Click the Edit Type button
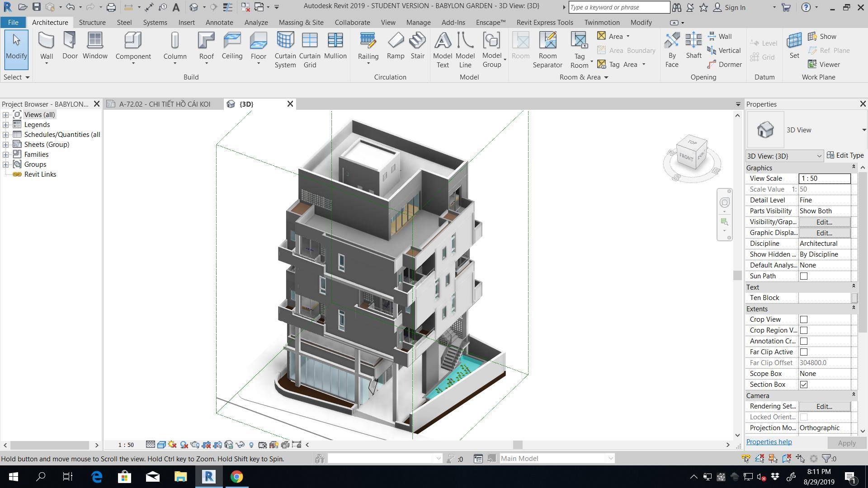 point(845,155)
